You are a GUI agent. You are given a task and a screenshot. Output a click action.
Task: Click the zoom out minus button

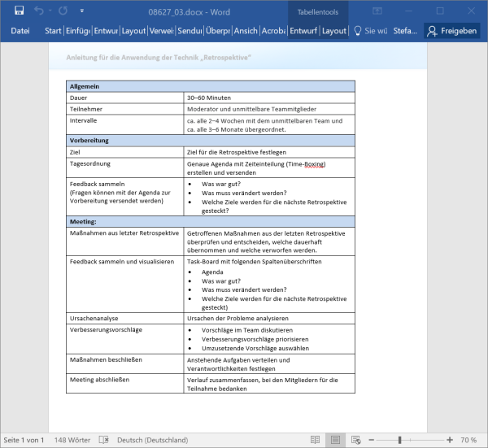click(x=370, y=440)
